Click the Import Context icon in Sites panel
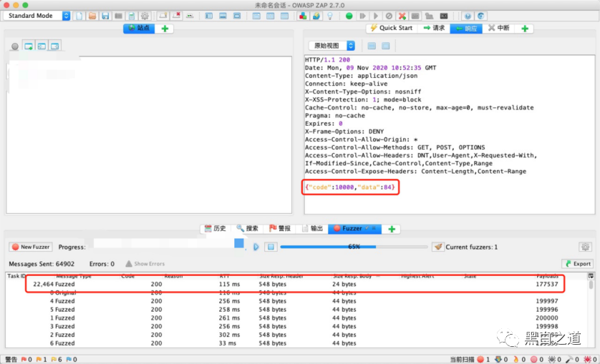This screenshot has width=600, height=364. pyautogui.click(x=42, y=46)
